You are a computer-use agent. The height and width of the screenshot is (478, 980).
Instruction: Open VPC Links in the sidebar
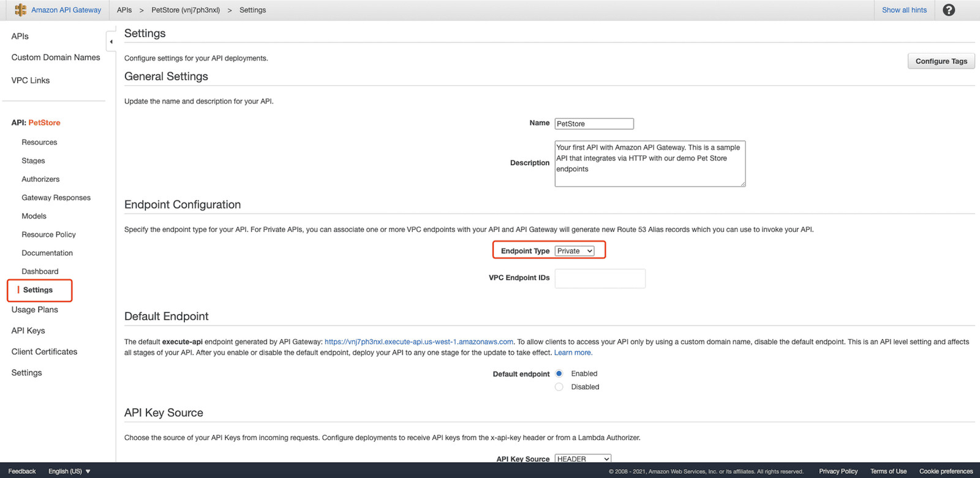(31, 80)
